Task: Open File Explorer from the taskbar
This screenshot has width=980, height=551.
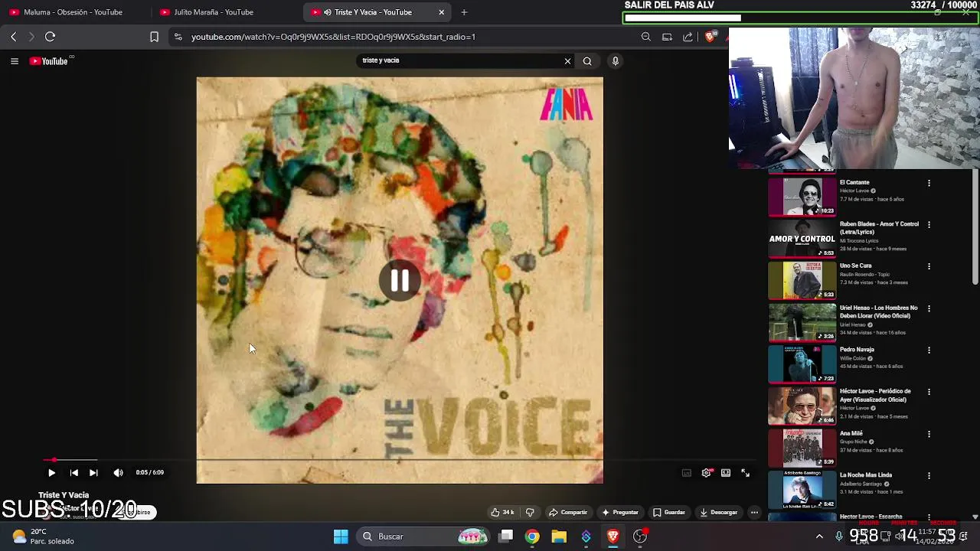Action: coord(559,536)
